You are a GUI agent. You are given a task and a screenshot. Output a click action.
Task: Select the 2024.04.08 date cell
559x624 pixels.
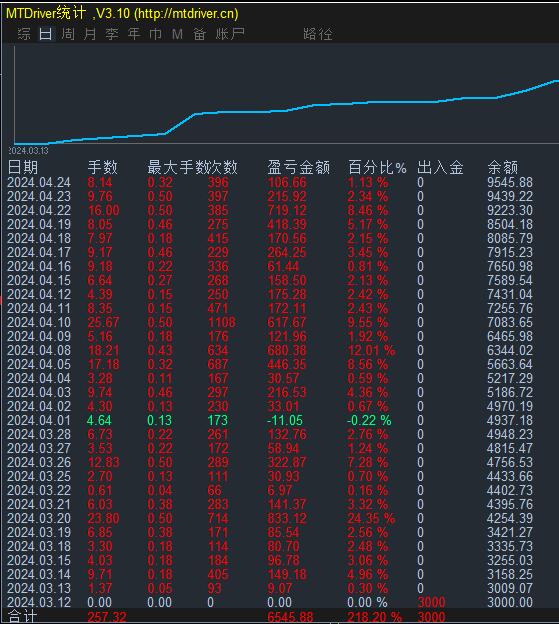click(39, 350)
